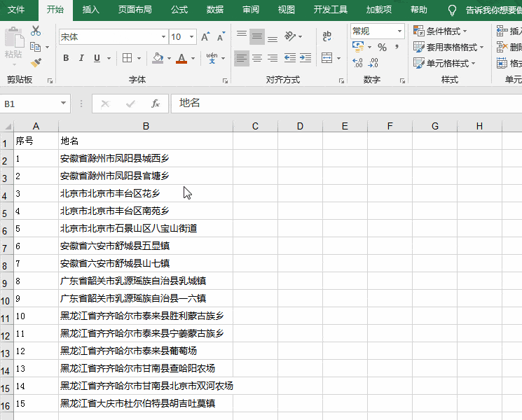Select header cell 序号
This screenshot has width=522, height=420.
[36, 141]
